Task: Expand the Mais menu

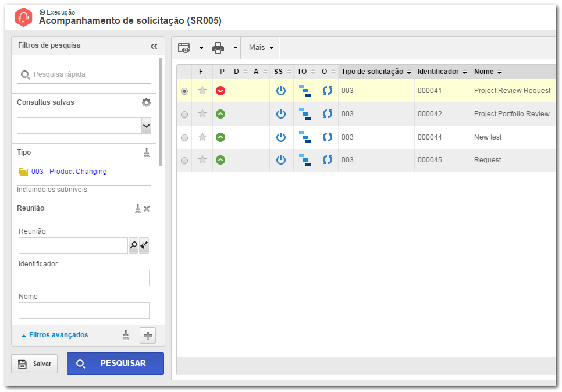Action: (261, 48)
